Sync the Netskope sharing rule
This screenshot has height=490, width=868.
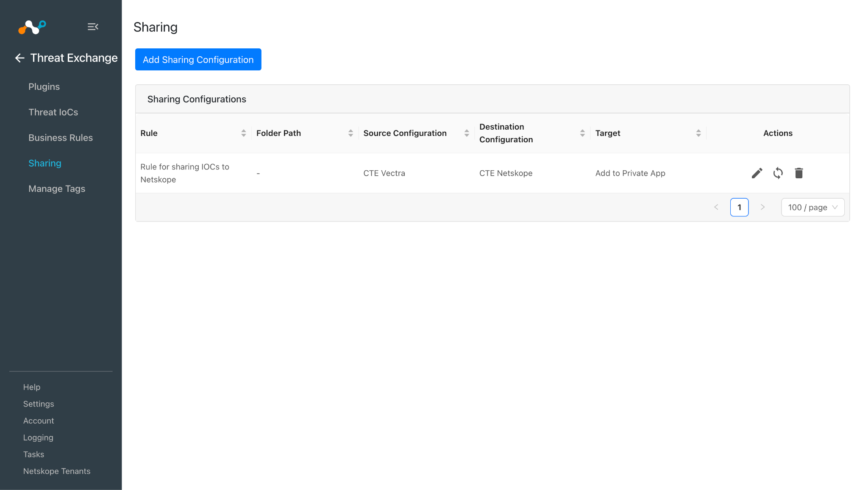tap(778, 173)
